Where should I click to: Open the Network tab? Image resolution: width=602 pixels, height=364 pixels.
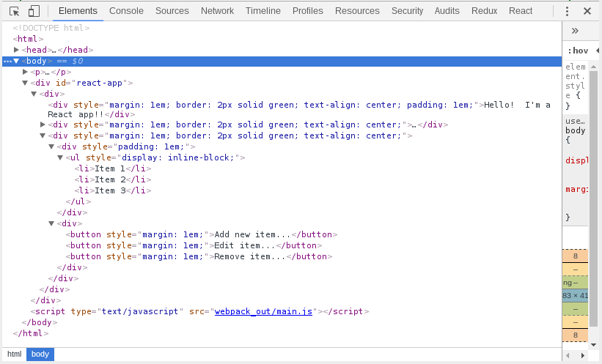click(x=217, y=11)
